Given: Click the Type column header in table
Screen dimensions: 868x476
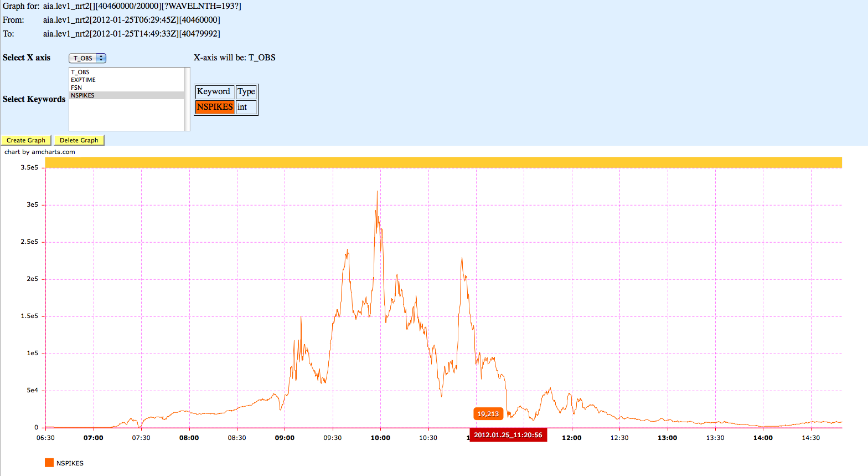Looking at the screenshot, I should [246, 91].
